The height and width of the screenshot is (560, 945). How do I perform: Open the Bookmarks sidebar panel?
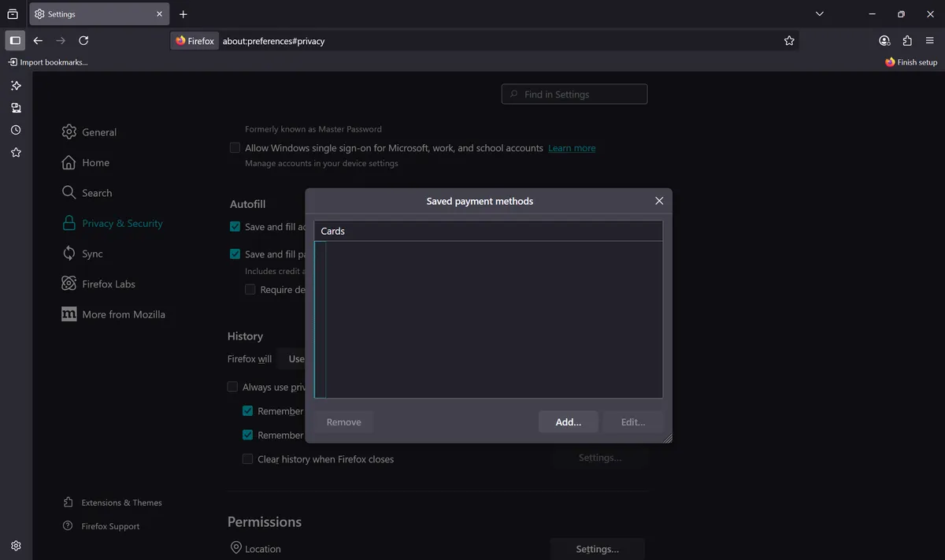click(16, 152)
